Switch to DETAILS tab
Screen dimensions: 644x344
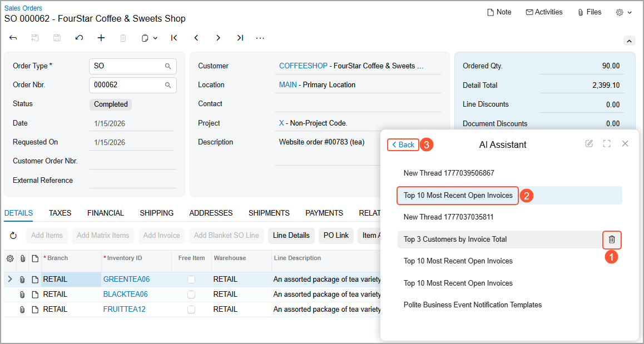click(x=18, y=213)
